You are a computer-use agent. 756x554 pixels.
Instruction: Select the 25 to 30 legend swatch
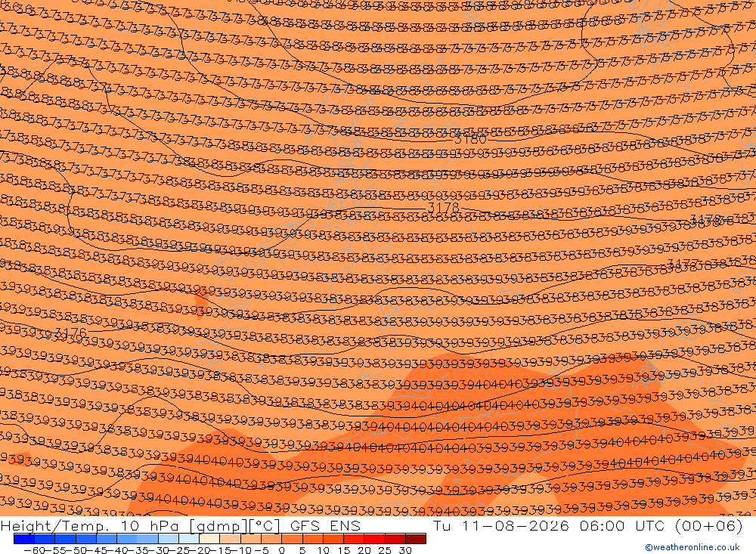tap(395, 539)
